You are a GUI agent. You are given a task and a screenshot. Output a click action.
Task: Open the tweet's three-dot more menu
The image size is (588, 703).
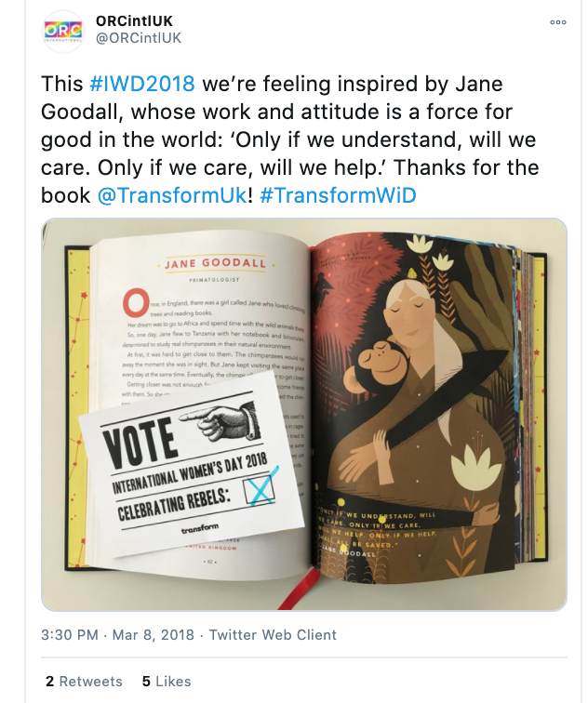[558, 22]
